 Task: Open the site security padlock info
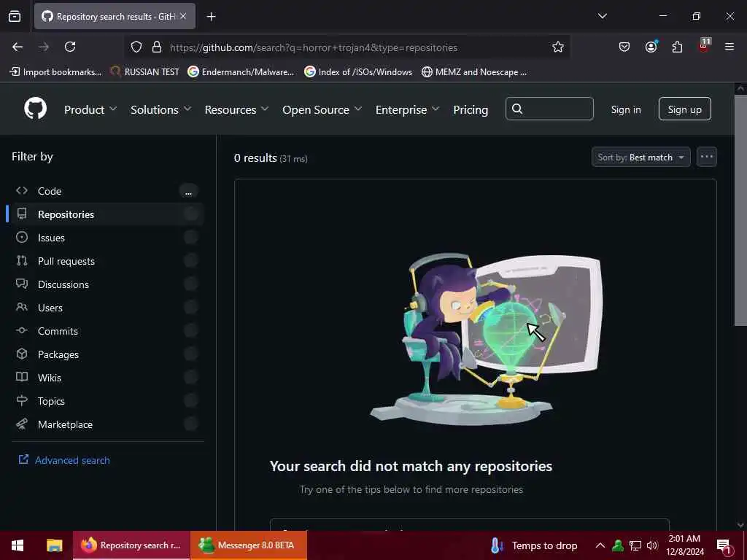click(156, 47)
